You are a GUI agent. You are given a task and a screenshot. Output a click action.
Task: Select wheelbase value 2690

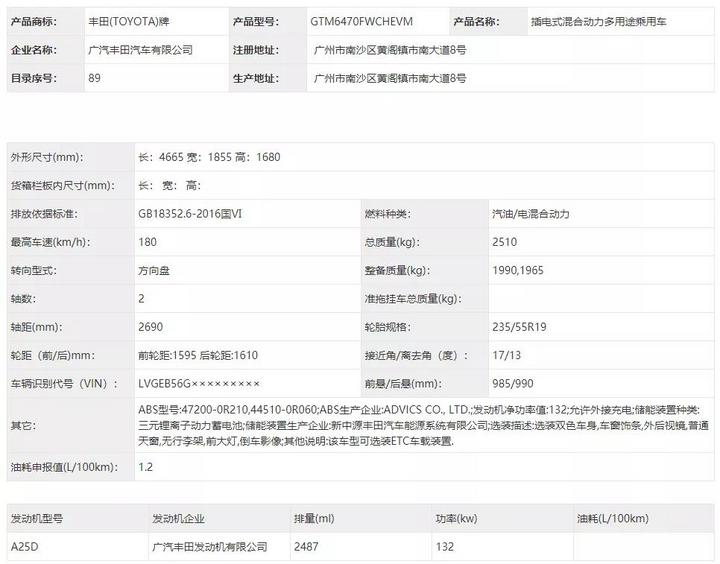[x=151, y=327]
